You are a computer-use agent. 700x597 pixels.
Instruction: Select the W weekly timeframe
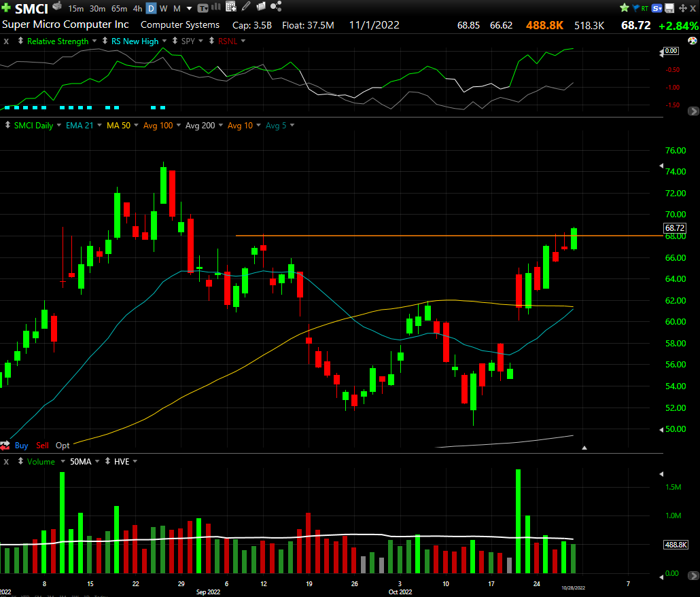(164, 8)
